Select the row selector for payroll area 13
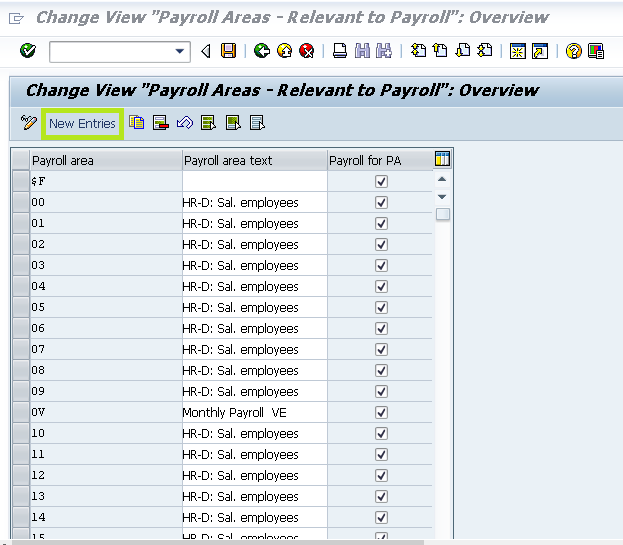Viewport: 623px width, 545px height. click(21, 497)
